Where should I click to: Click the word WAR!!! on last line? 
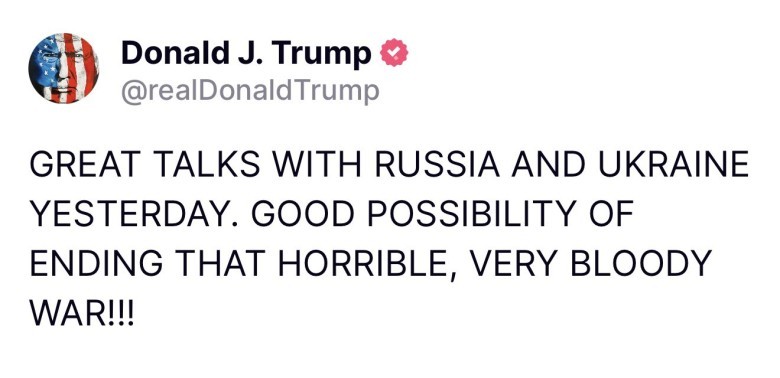click(x=82, y=314)
